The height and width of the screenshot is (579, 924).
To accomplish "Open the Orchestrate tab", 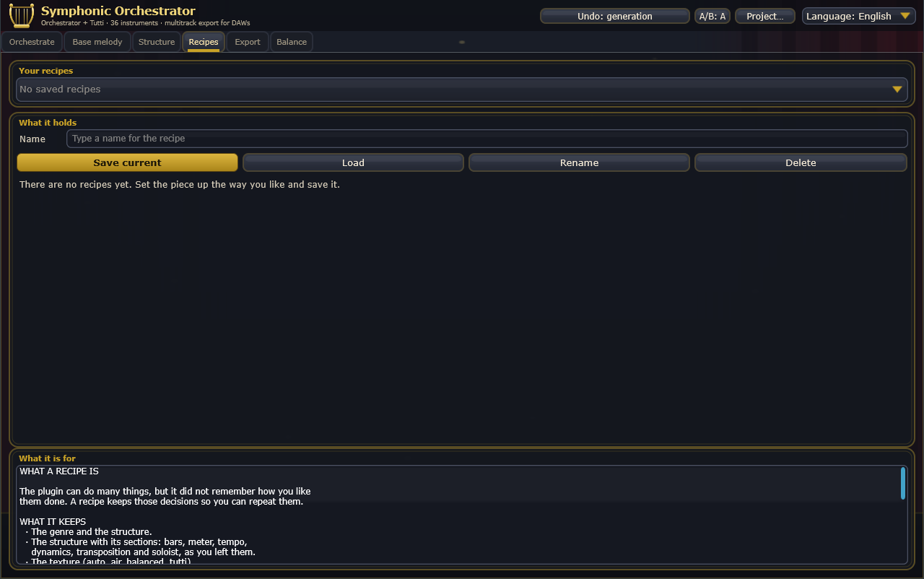I will [32, 42].
